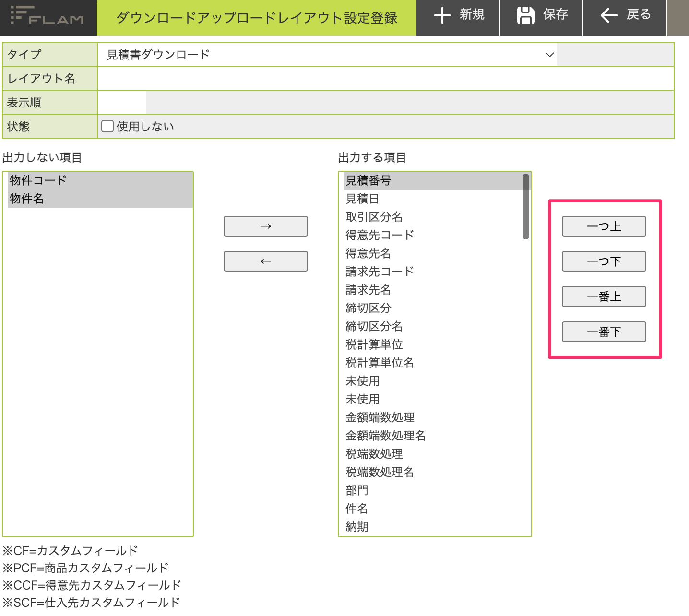Click the right arrow → move button
689x616 pixels.
coord(266,226)
